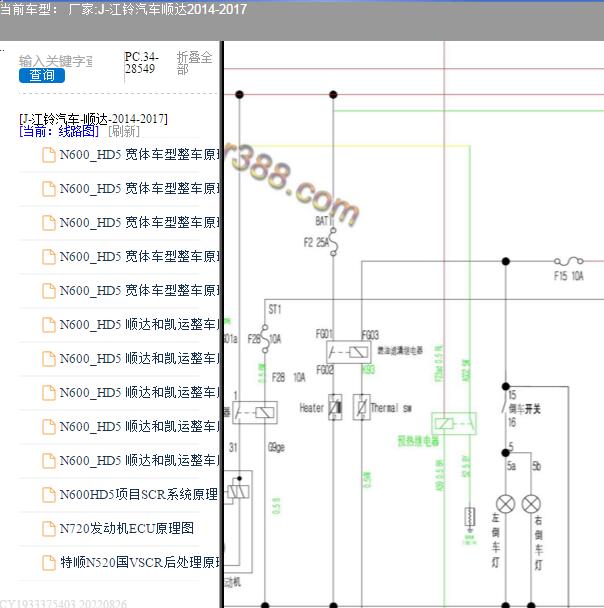Viewport: 604px width, 608px height.
Task: Click the BAT label above F2 fuse
Action: coord(323,221)
